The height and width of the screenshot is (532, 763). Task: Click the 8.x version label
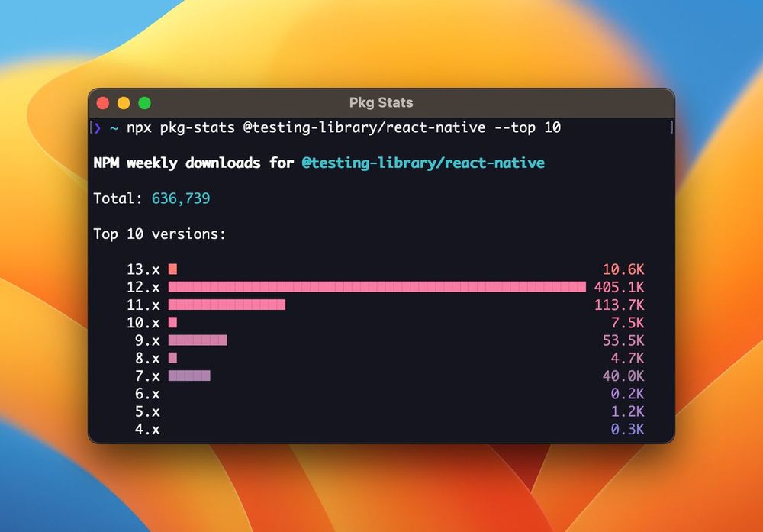click(147, 358)
